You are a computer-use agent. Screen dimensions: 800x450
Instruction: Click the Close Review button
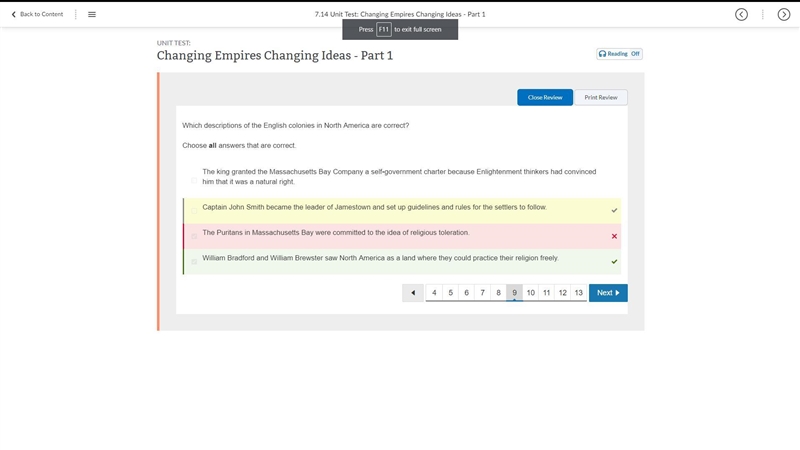[545, 97]
